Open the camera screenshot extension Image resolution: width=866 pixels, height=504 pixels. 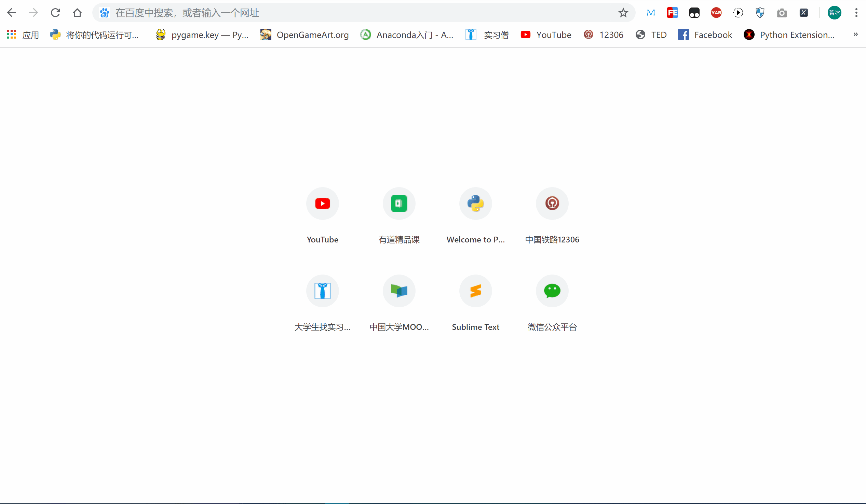tap(782, 13)
